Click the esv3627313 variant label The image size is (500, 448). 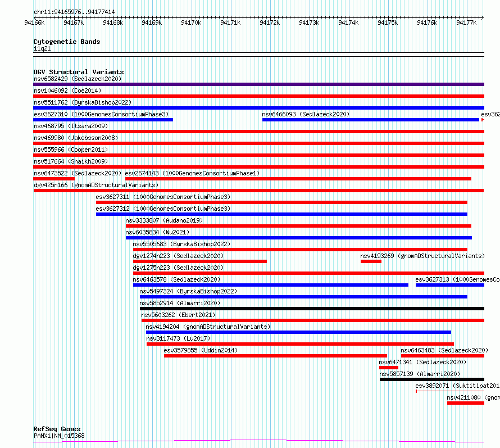click(457, 279)
